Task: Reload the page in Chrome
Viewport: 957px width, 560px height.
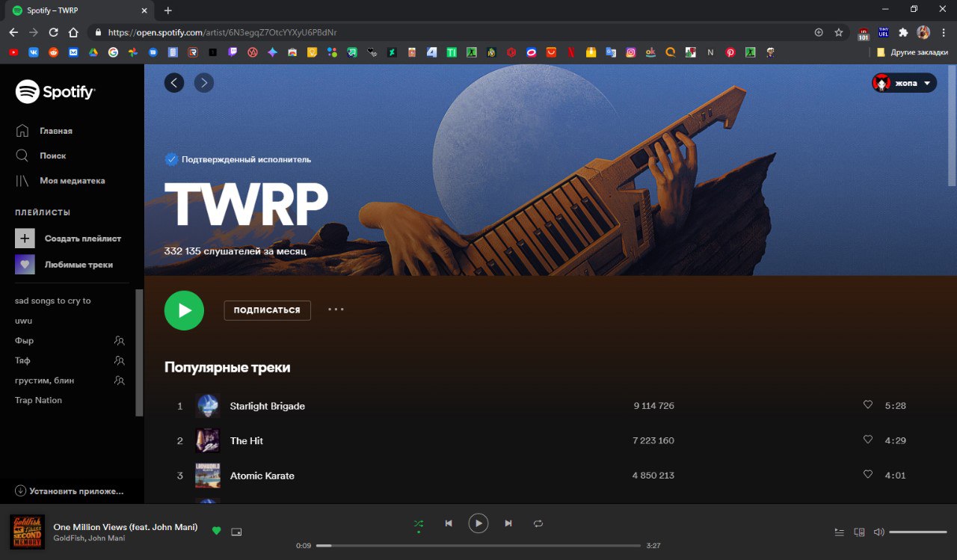Action: click(x=53, y=32)
